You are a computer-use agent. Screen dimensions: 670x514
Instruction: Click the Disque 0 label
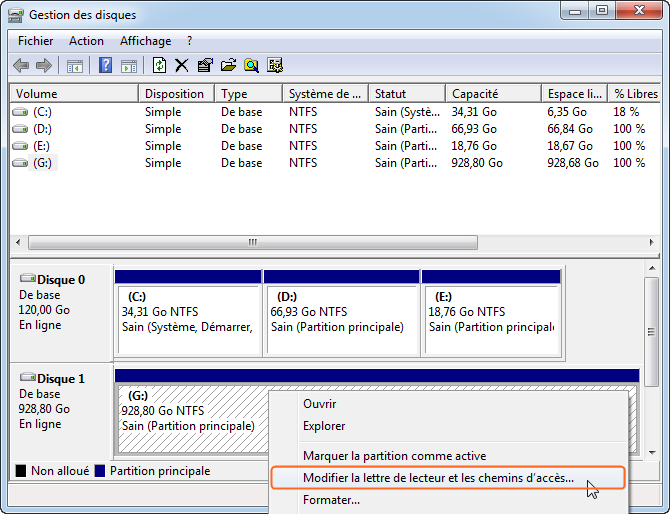point(61,280)
